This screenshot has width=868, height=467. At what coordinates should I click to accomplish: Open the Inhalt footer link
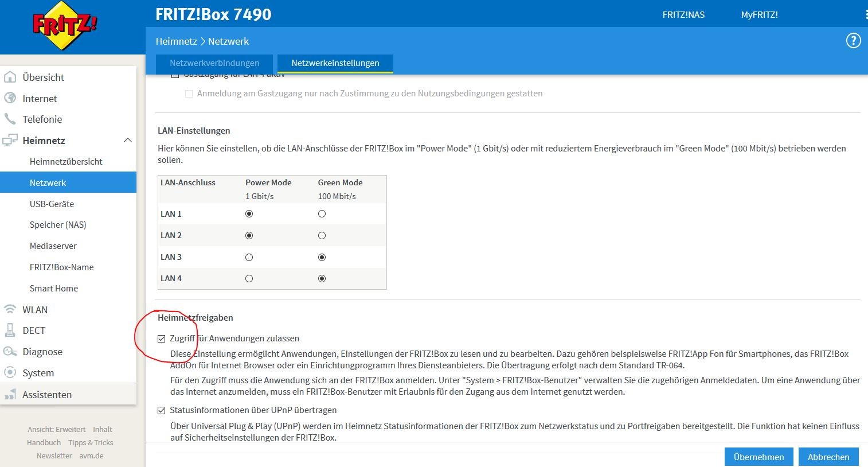(x=103, y=429)
